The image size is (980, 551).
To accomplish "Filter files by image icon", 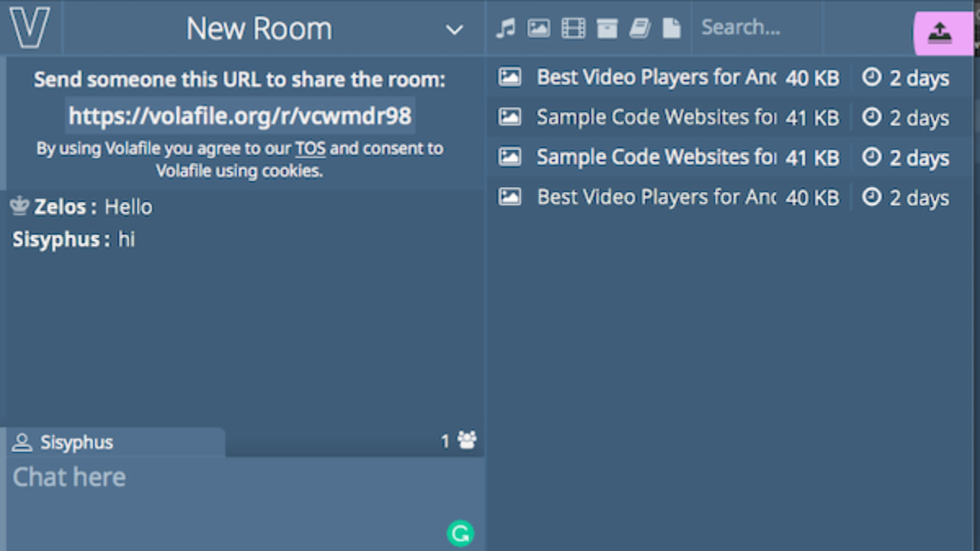I will coord(538,29).
